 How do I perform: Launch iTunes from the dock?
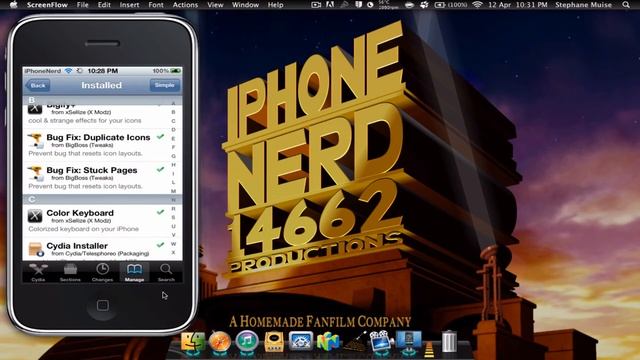tap(247, 341)
